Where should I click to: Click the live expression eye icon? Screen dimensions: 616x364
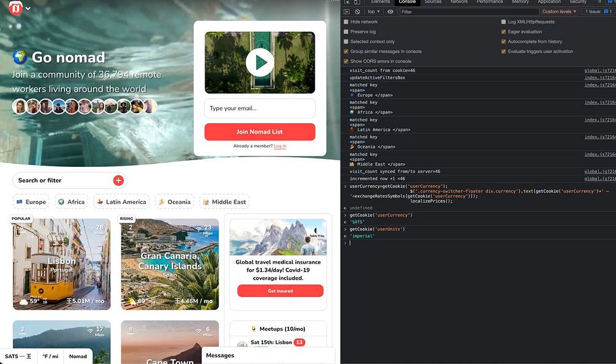coord(390,12)
